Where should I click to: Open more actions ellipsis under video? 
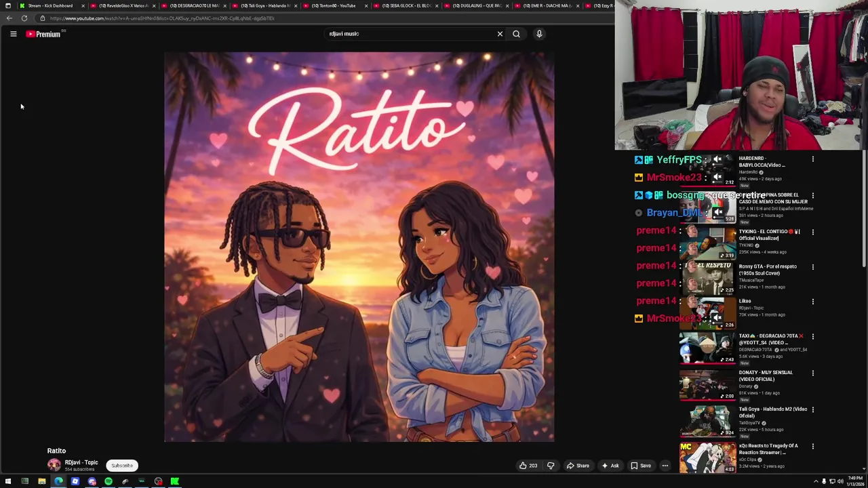[665, 466]
